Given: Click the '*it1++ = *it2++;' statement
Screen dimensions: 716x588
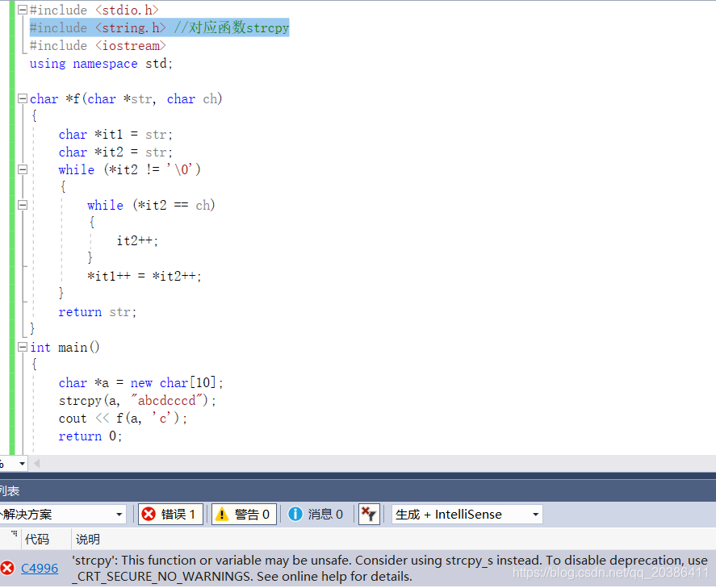Looking at the screenshot, I should 144,276.
